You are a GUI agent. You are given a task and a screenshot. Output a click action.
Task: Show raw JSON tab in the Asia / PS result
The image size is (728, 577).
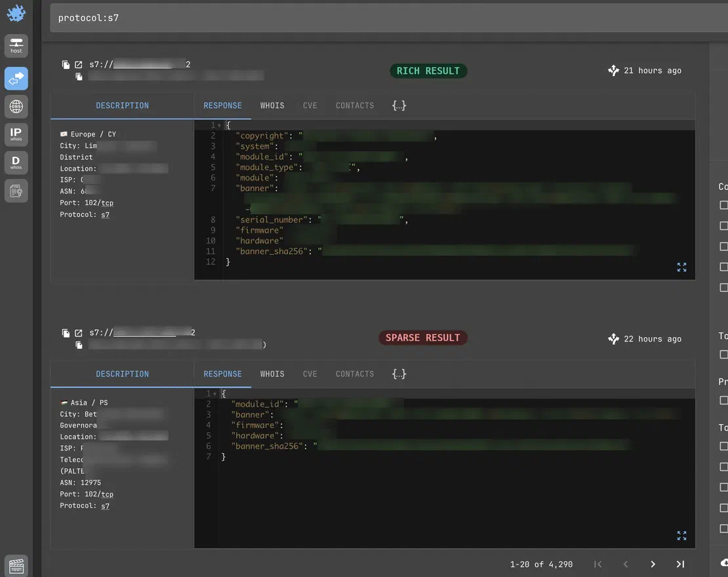(x=399, y=374)
